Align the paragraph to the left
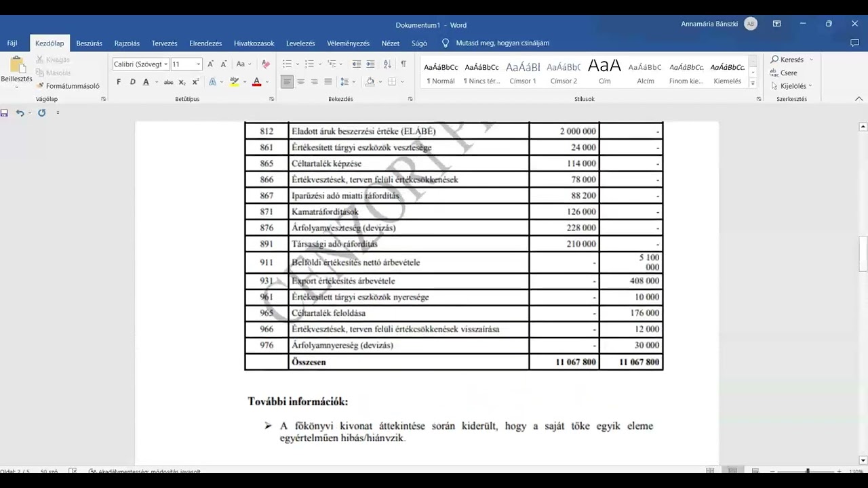 point(288,82)
